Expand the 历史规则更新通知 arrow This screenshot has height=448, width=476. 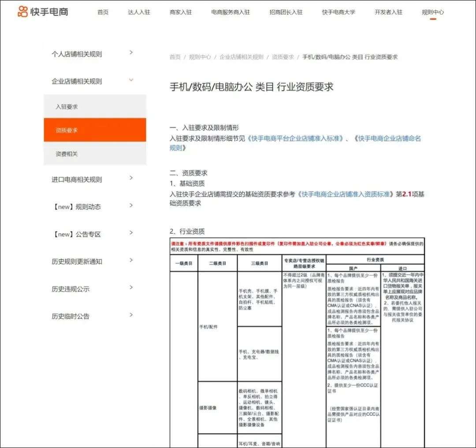point(131,260)
